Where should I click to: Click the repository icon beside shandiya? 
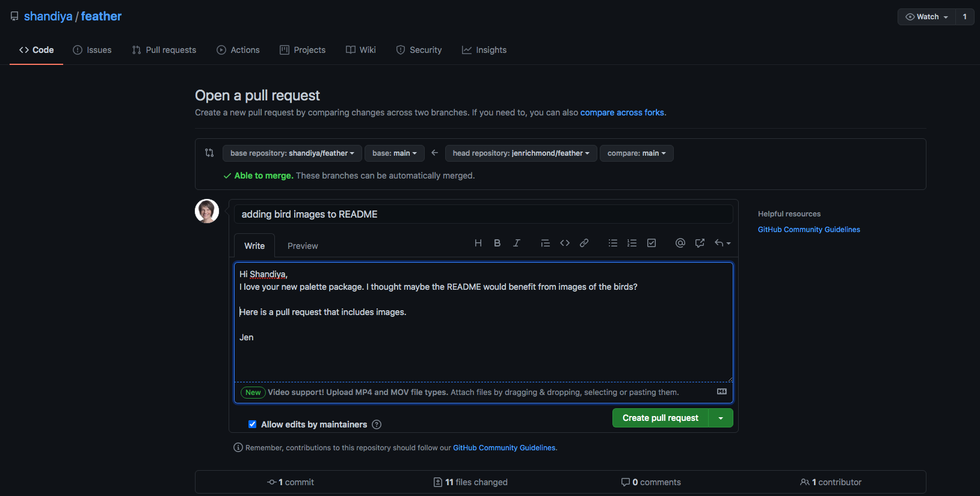click(14, 16)
